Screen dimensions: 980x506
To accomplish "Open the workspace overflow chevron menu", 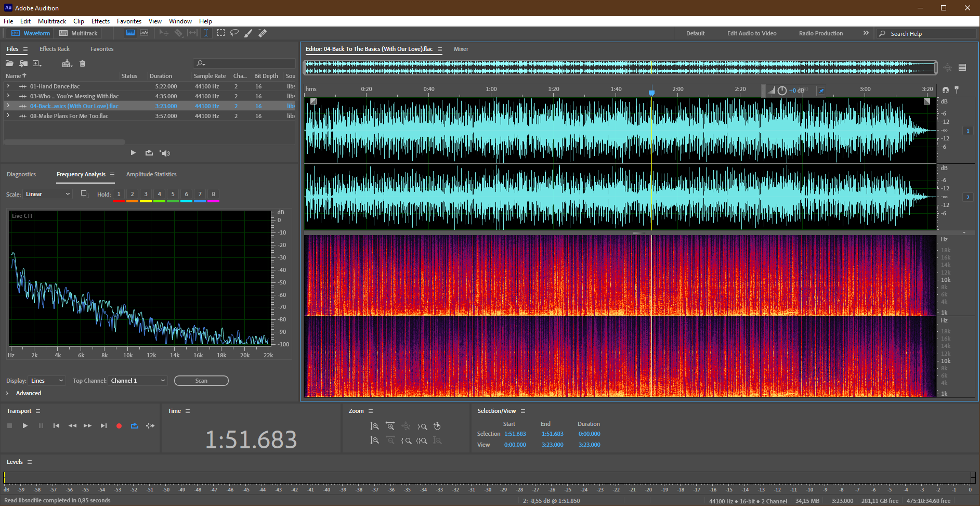I will click(866, 33).
